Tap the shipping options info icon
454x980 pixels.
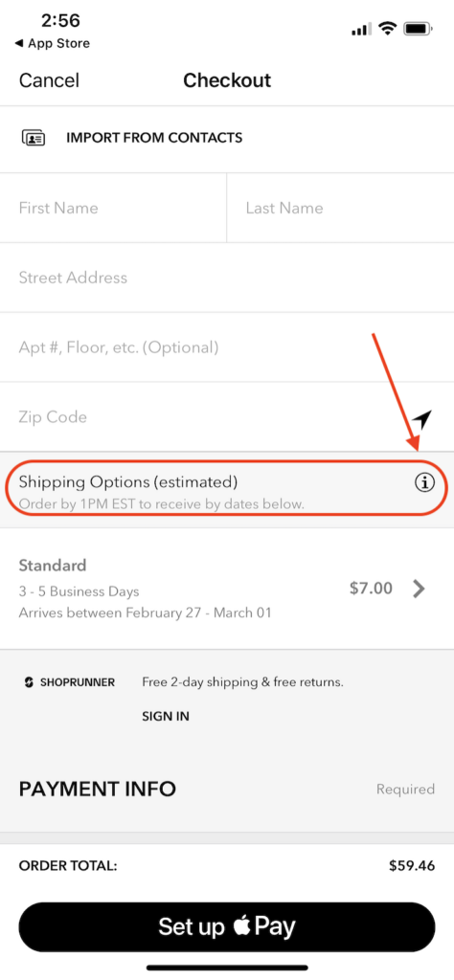coord(424,482)
